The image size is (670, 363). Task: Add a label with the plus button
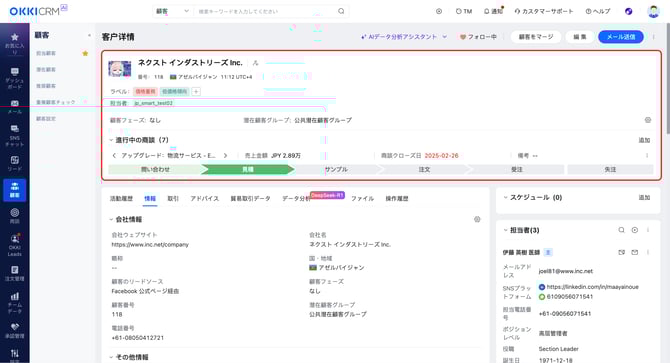pos(196,91)
